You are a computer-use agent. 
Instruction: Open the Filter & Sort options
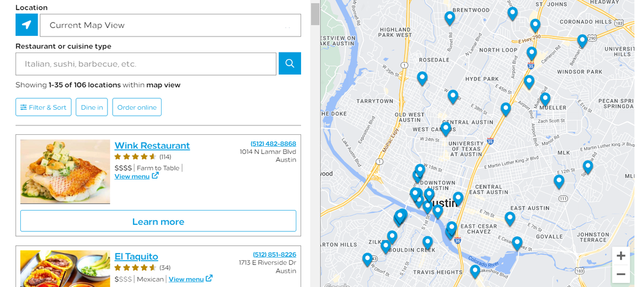44,107
